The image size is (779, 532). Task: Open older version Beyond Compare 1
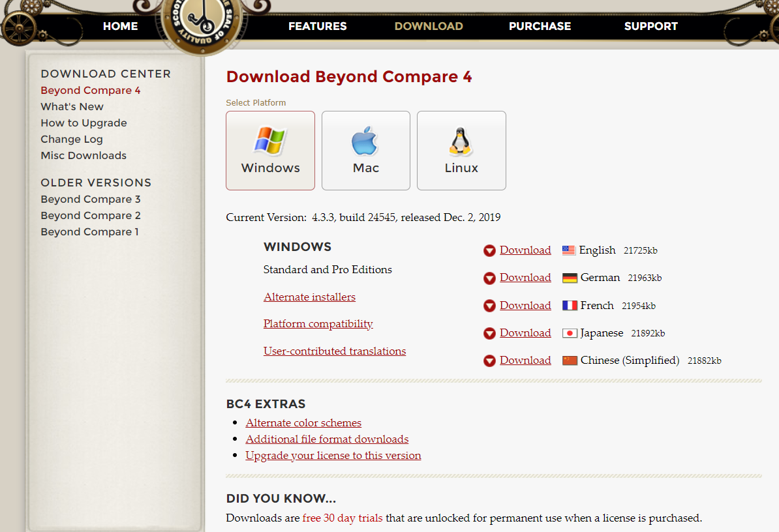89,231
